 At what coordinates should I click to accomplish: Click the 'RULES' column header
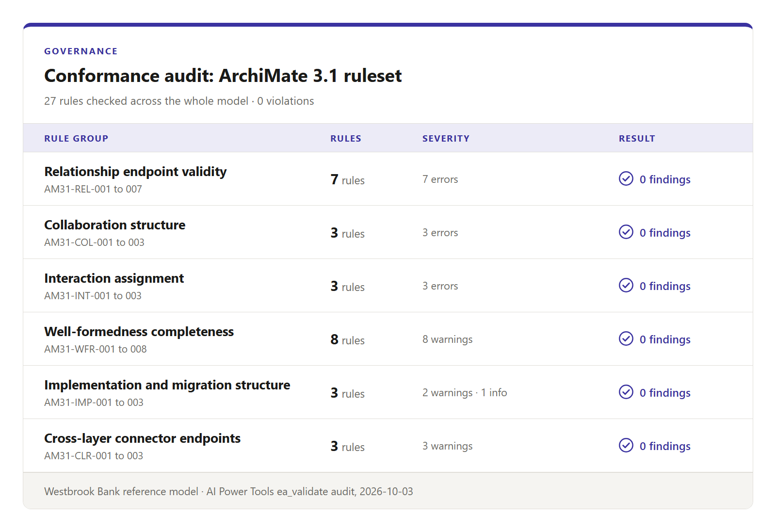click(346, 139)
